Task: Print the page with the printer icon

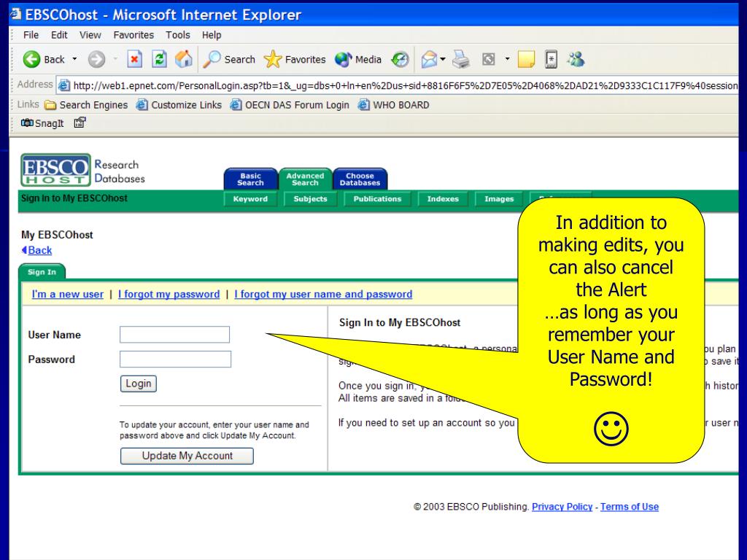Action: [x=461, y=60]
